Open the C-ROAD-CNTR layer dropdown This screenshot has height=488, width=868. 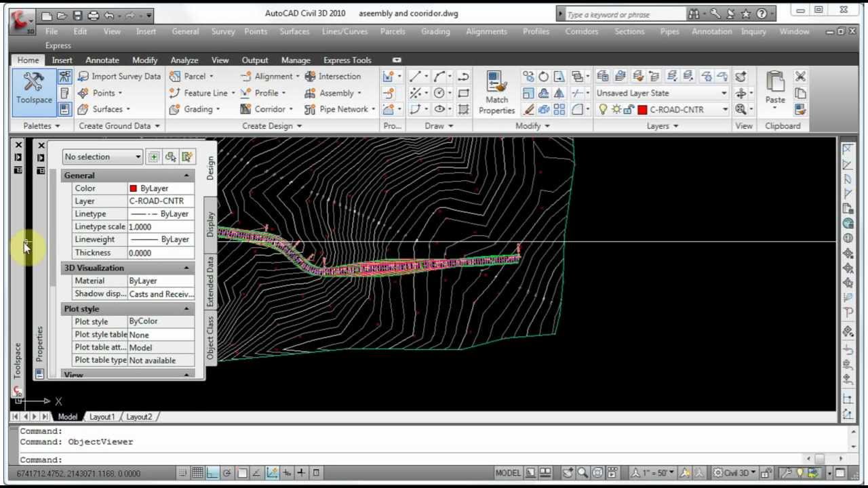(725, 109)
